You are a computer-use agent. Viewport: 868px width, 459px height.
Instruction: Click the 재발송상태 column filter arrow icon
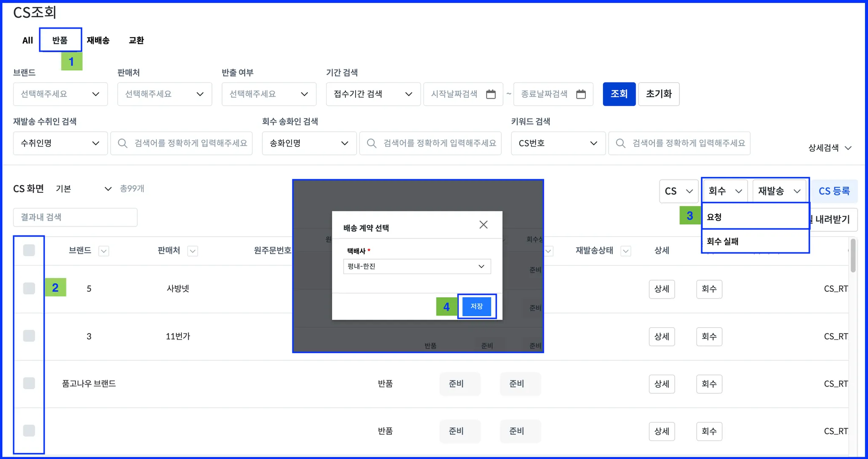(626, 251)
